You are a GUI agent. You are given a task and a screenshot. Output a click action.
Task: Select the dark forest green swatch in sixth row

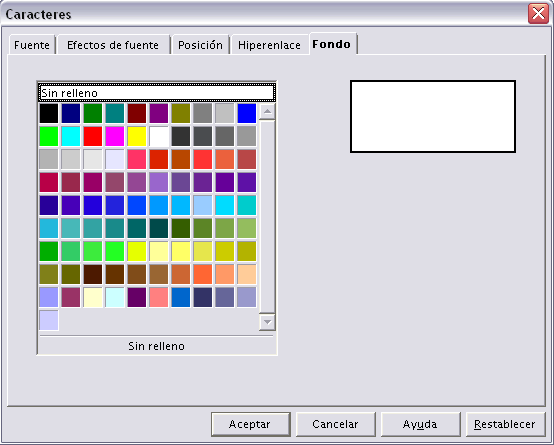click(x=181, y=228)
